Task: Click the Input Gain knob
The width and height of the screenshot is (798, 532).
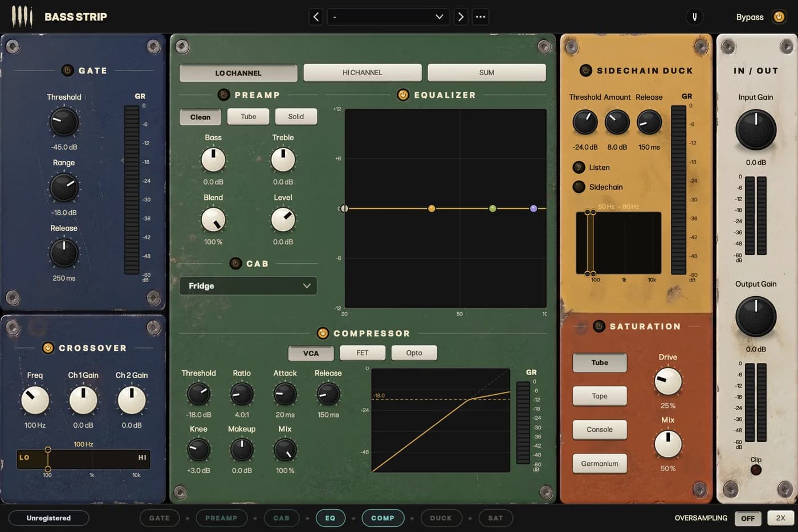Action: 756,130
